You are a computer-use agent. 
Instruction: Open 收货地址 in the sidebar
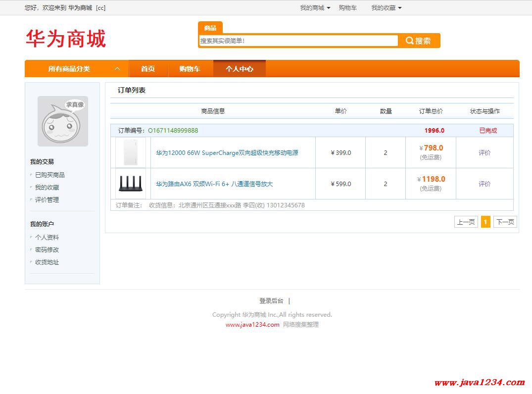(x=47, y=262)
